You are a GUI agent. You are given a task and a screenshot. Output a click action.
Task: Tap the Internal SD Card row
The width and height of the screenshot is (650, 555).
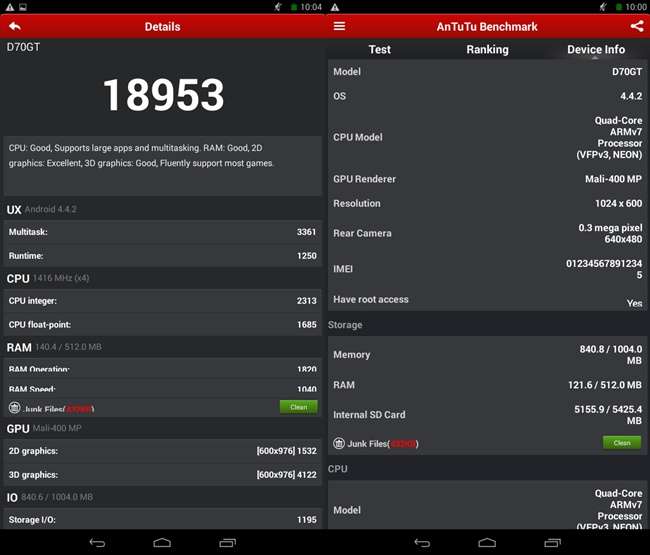pos(488,415)
